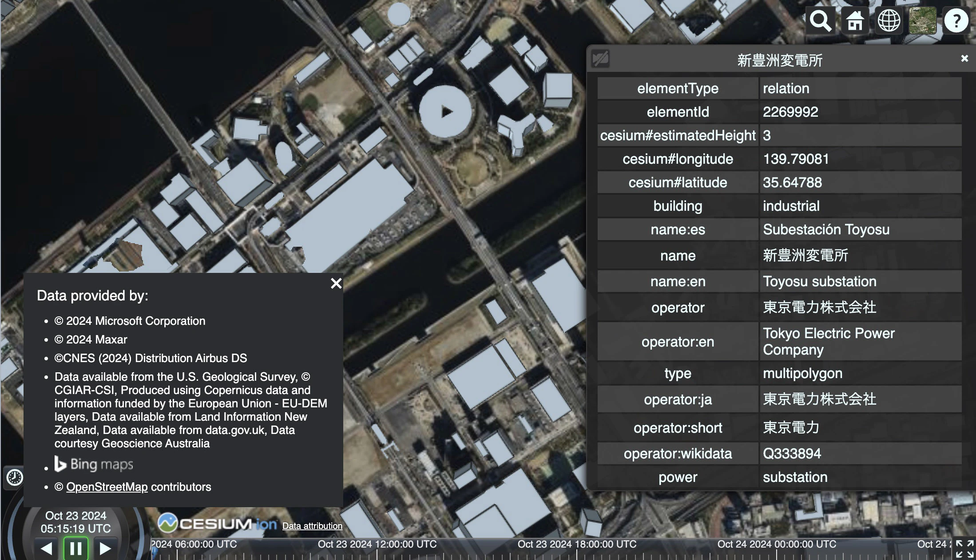This screenshot has width=976, height=560.
Task: Click the operator:short value 東京電力
Action: [791, 427]
